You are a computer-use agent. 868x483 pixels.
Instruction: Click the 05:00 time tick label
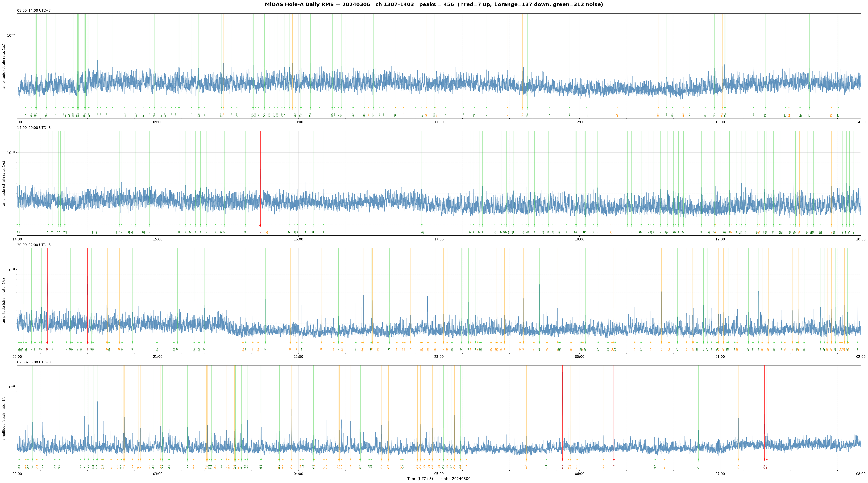(439, 474)
